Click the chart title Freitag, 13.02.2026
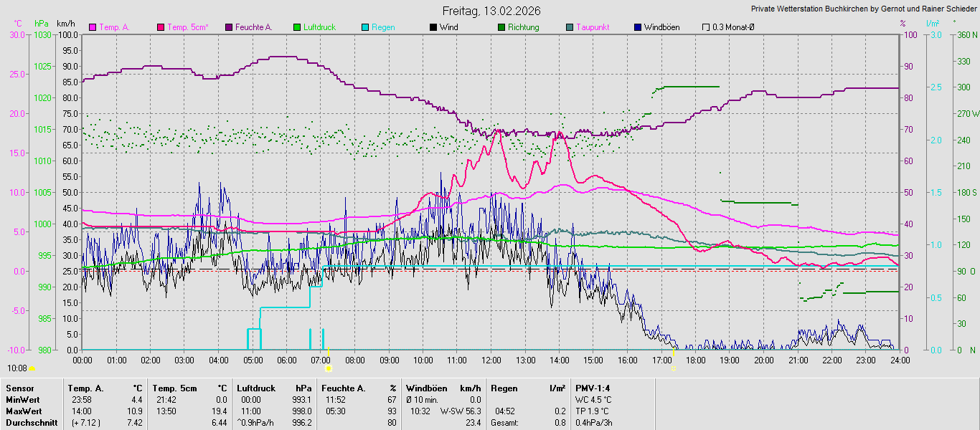Screen dimensions: 980x430 [491, 11]
